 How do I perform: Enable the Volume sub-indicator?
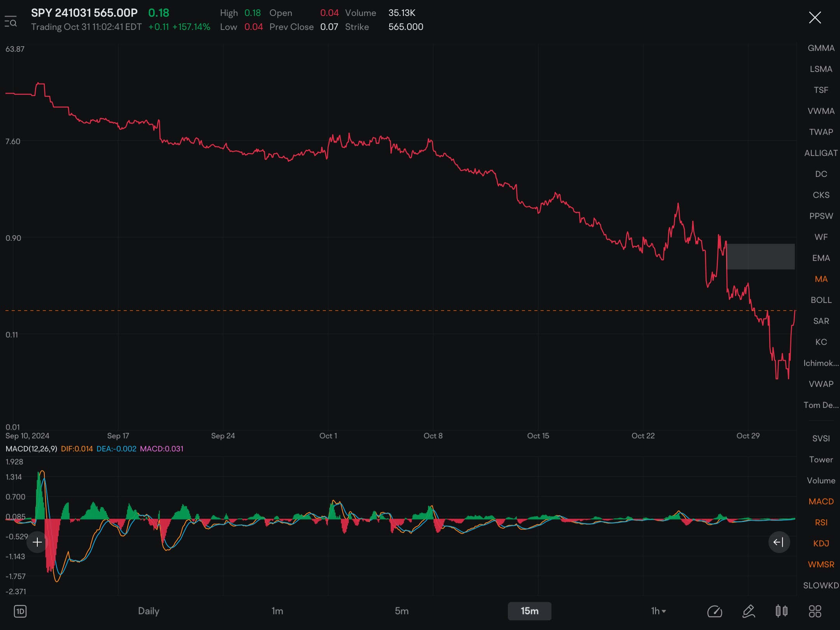click(x=821, y=481)
